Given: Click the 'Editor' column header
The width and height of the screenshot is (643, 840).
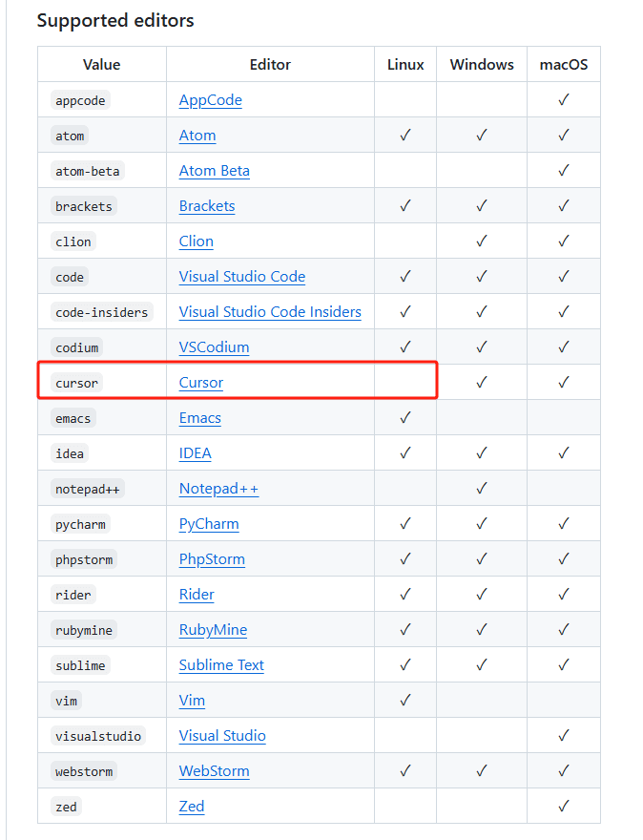Looking at the screenshot, I should [x=270, y=65].
